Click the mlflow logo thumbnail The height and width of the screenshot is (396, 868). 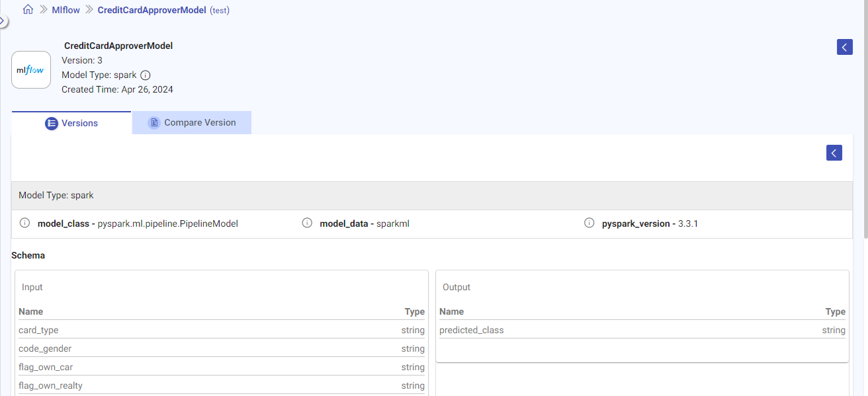pyautogui.click(x=30, y=69)
